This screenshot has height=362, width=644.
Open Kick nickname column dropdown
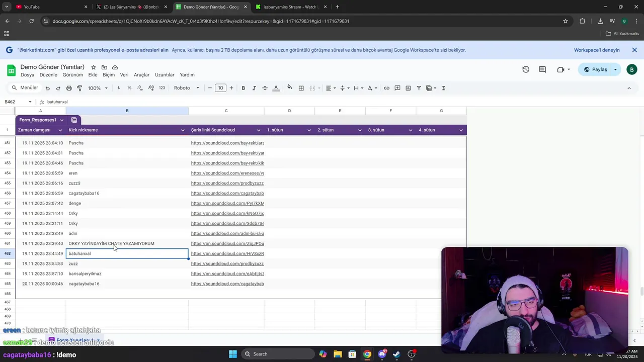[183, 130]
